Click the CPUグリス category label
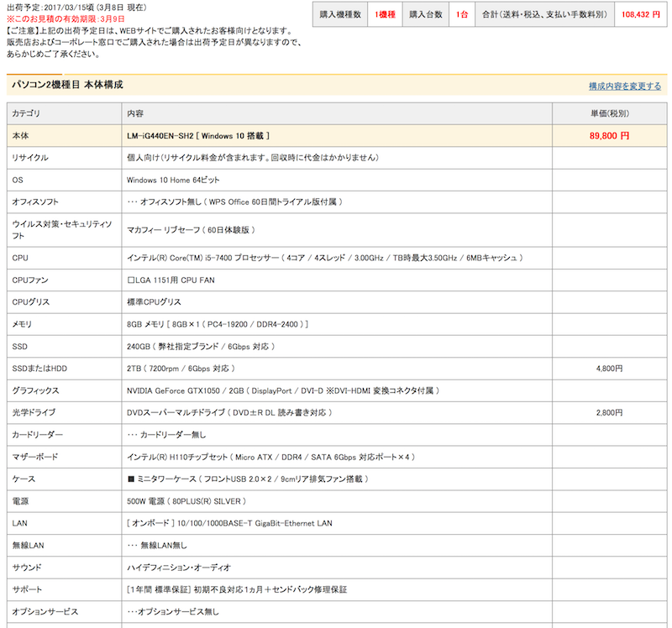Viewport: 672px width, 628px height. 31,302
